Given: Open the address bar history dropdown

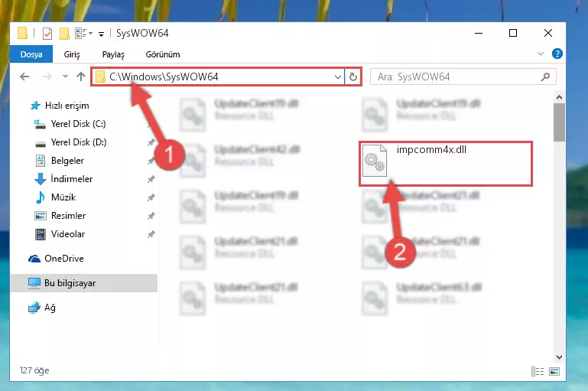Looking at the screenshot, I should [338, 77].
